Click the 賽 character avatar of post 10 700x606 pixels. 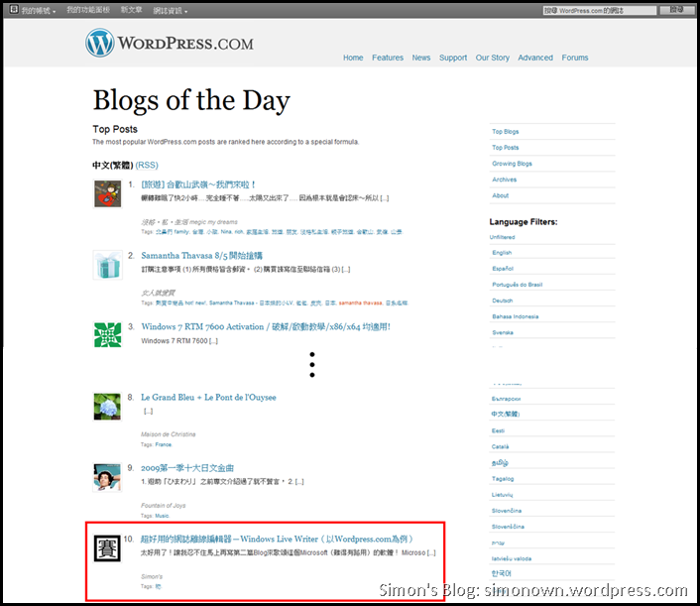[x=107, y=547]
